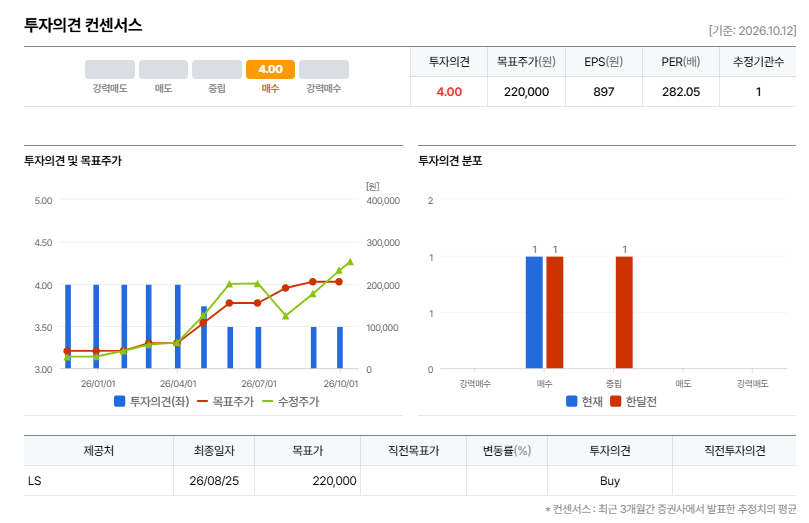Click the 투자의견 분포 chart title
809x523 pixels.
click(x=450, y=161)
